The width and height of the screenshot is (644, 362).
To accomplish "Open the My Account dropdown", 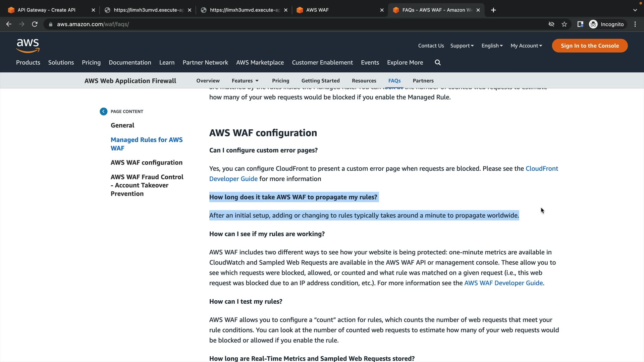I will (526, 46).
